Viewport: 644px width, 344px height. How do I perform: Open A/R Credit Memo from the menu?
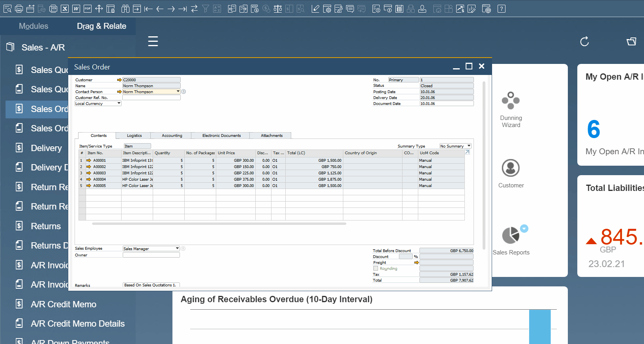tap(63, 304)
